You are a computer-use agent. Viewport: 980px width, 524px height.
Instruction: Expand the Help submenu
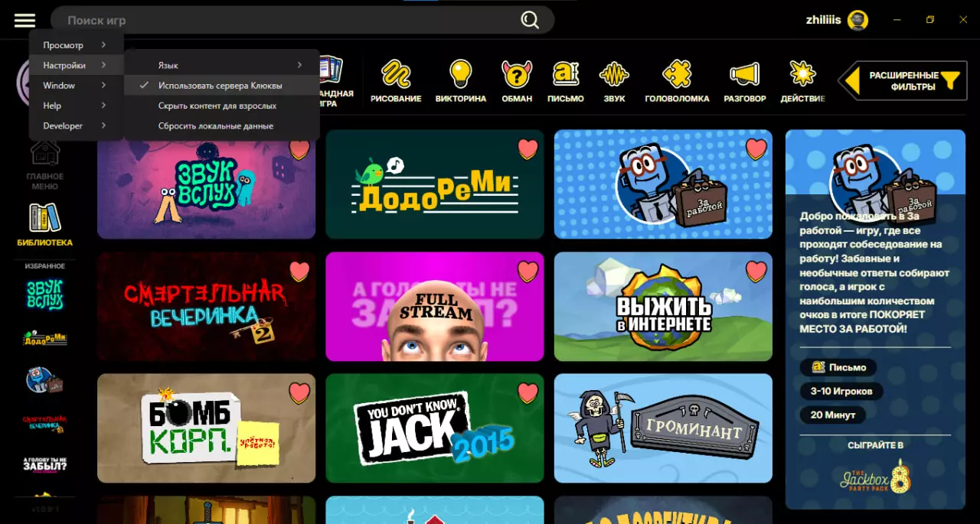76,106
